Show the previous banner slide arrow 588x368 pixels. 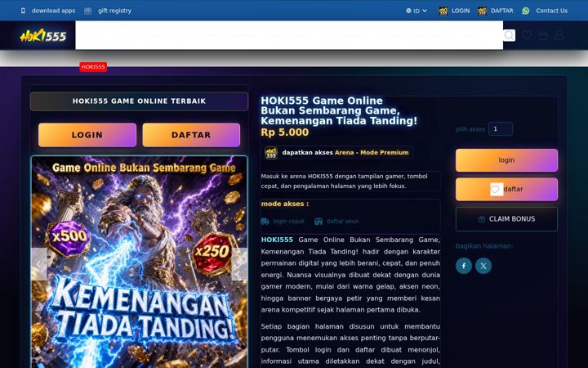[39, 264]
